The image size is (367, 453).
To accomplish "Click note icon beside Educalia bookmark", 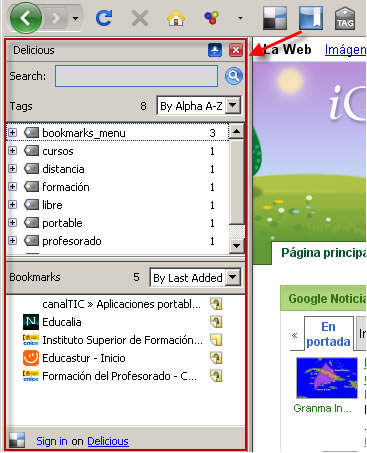I will (x=216, y=322).
